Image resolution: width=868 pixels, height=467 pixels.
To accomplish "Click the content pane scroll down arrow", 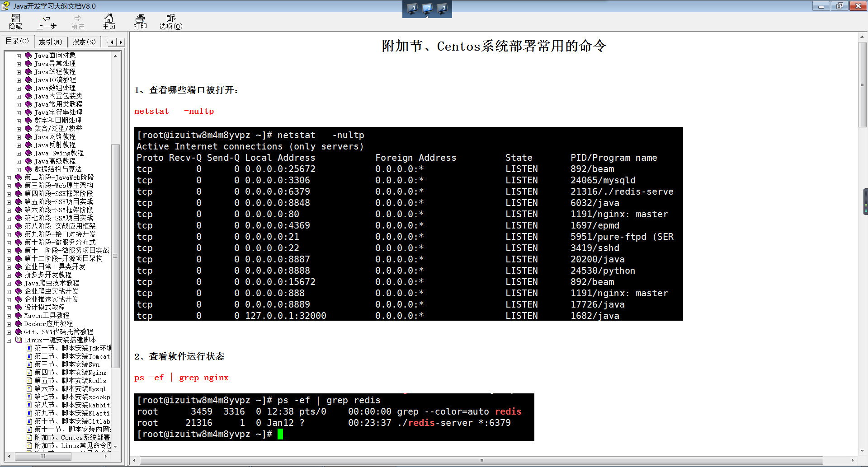I will [862, 450].
